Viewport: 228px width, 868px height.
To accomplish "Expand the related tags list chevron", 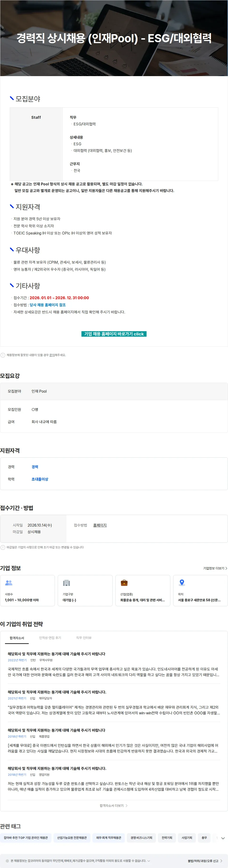I will [223, 838].
